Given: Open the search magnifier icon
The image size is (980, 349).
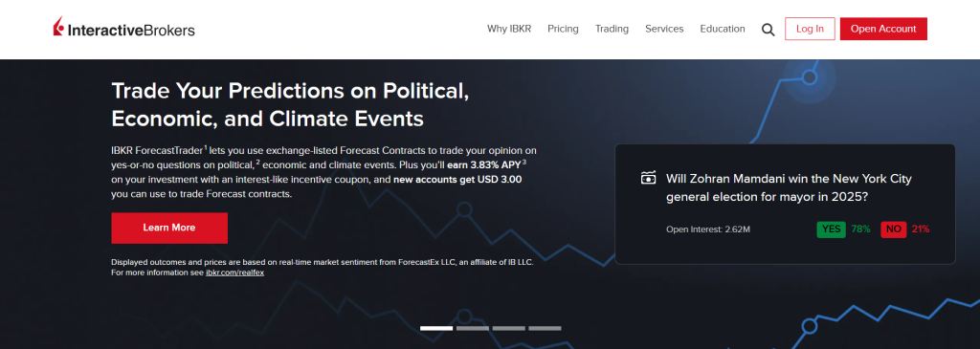Looking at the screenshot, I should pos(768,30).
